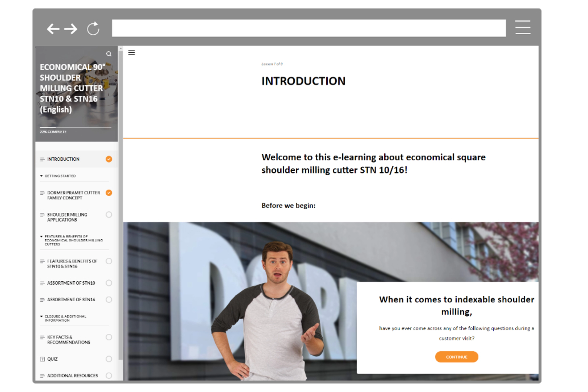
Task: Open the Additional Resources lesson
Action: 72,376
